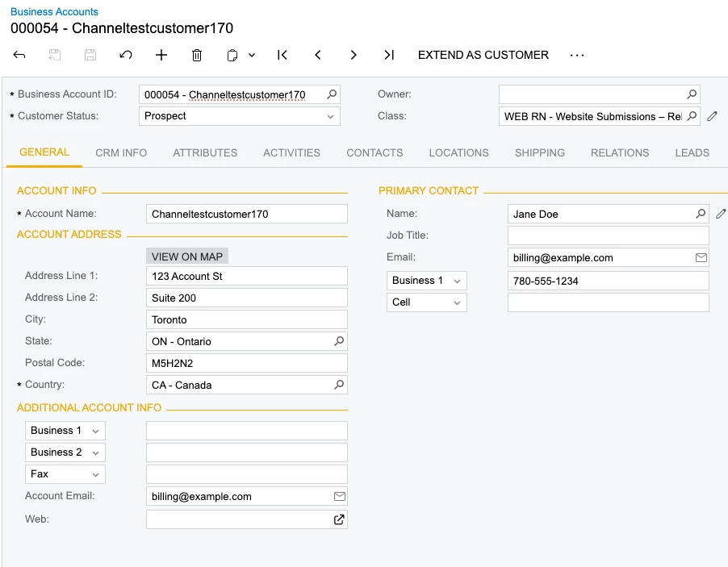
Task: Open the Cell phone type dropdown
Action: point(427,302)
